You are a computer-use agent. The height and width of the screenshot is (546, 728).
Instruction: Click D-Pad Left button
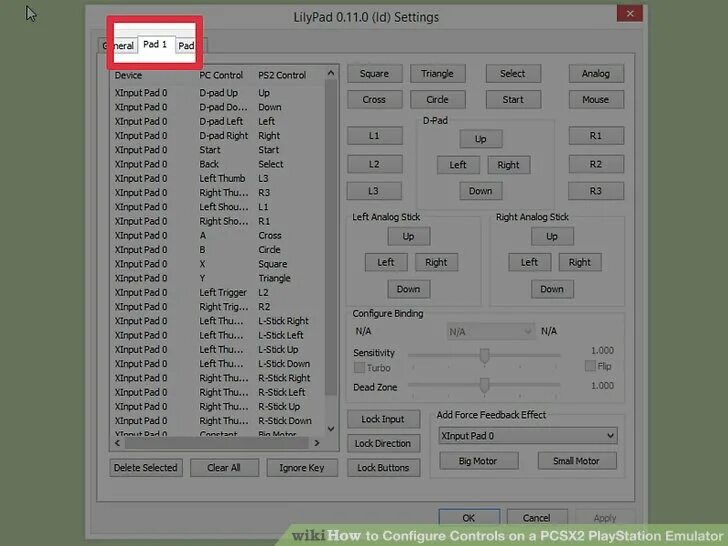458,165
